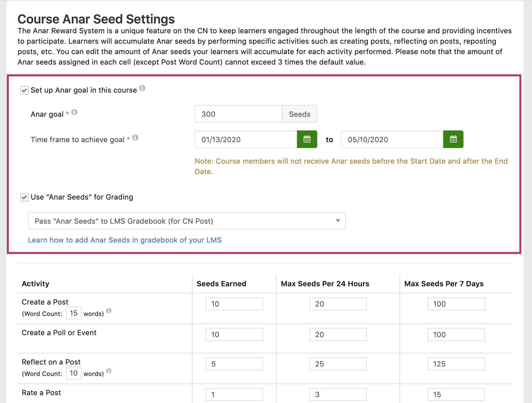532x403 pixels.
Task: Edit Max Seeds Per 24 Hours for Poll or Event
Action: 338,335
